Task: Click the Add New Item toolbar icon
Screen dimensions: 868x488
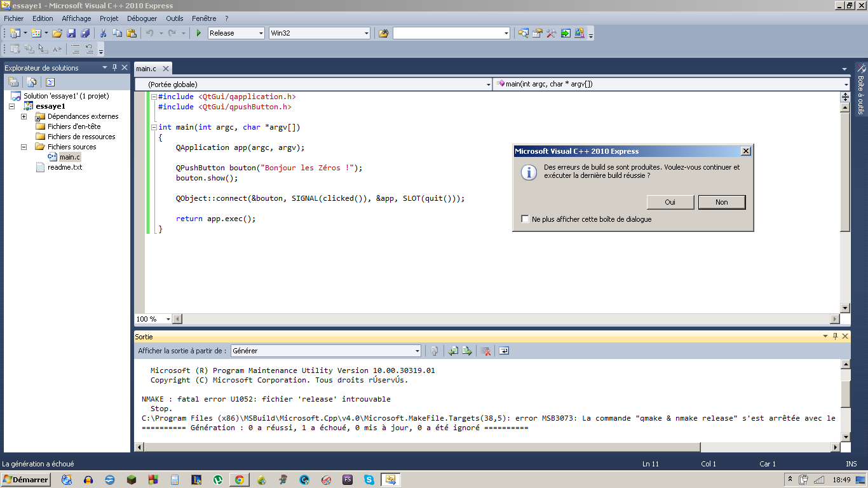Action: pyautogui.click(x=36, y=33)
